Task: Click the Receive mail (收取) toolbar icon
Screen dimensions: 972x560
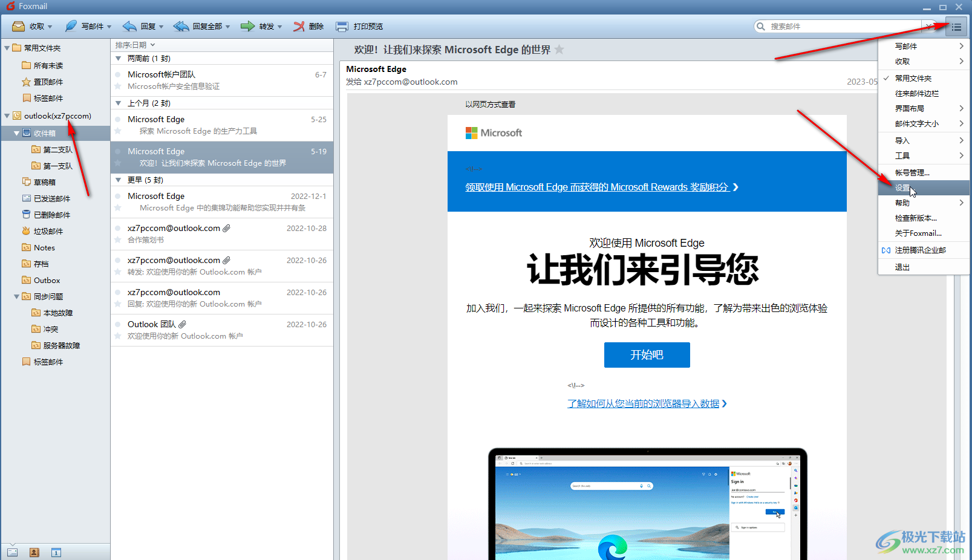Action: click(x=19, y=27)
